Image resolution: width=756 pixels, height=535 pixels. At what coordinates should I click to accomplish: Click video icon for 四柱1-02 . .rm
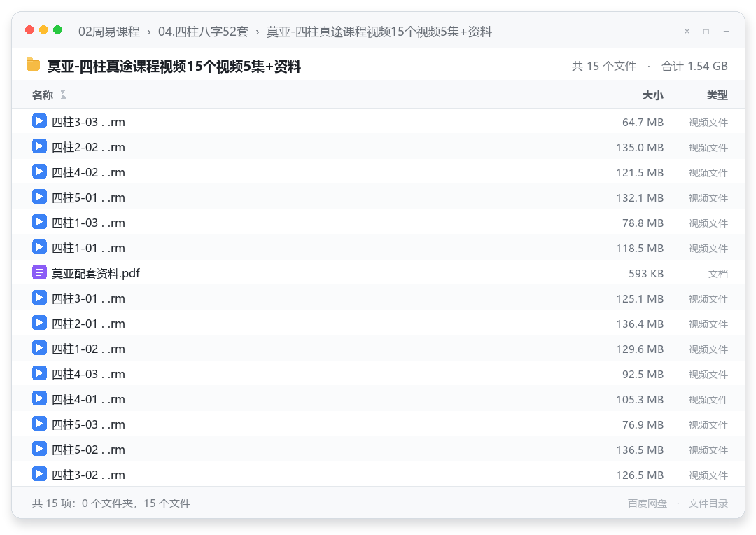pyautogui.click(x=39, y=348)
